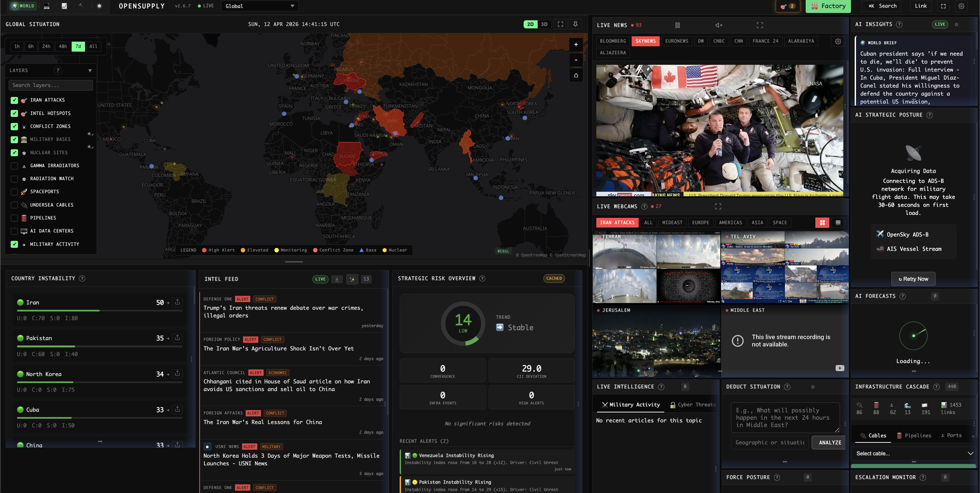This screenshot has height=493, width=980.
Task: Uncheck the Iran Attacks layer
Action: tap(14, 100)
